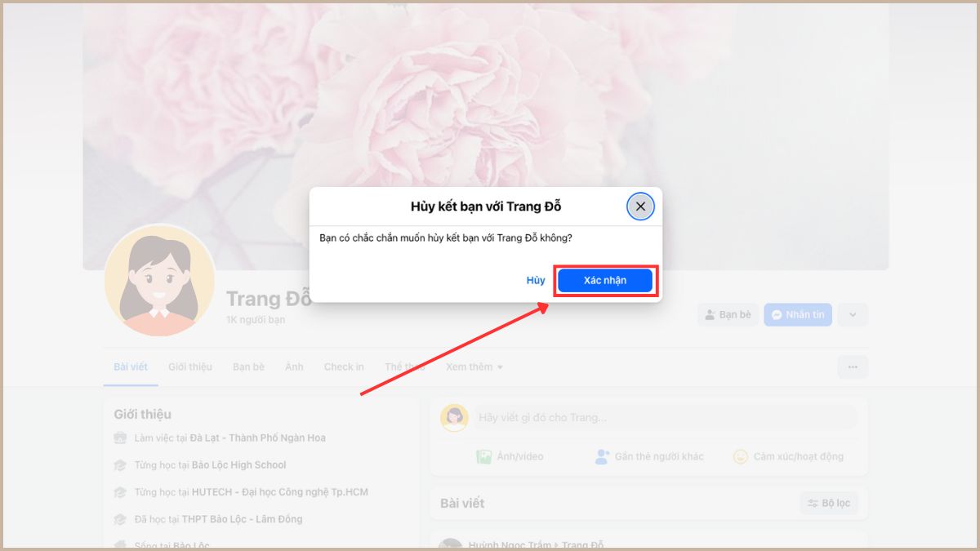980x551 pixels.
Task: Switch to the Bài viết tab
Action: point(131,367)
